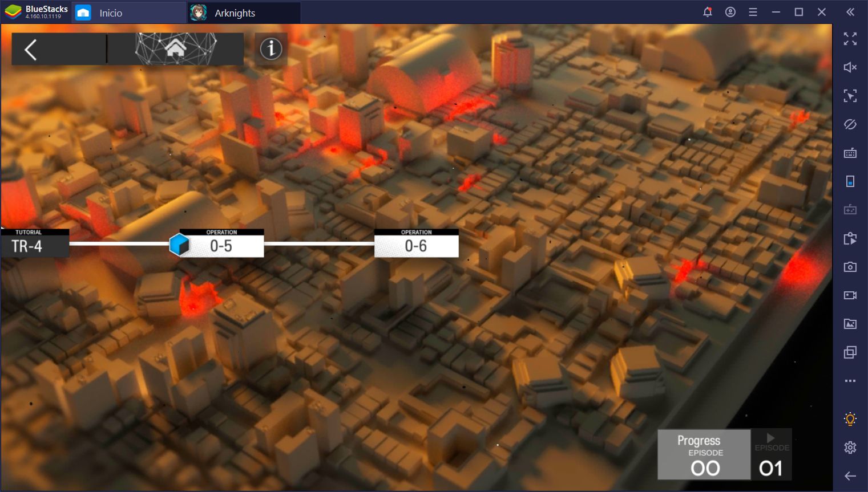Start video recording sidebar icon
The width and height of the screenshot is (868, 492).
coord(850,295)
